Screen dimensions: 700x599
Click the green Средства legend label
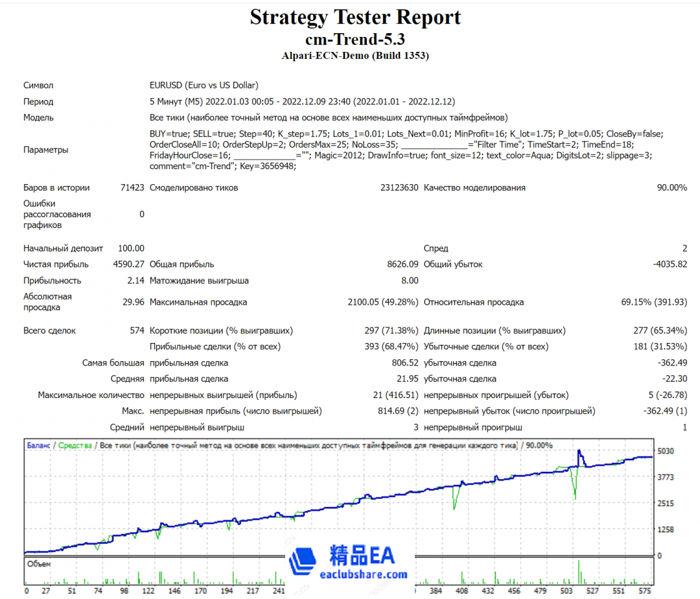pyautogui.click(x=76, y=445)
